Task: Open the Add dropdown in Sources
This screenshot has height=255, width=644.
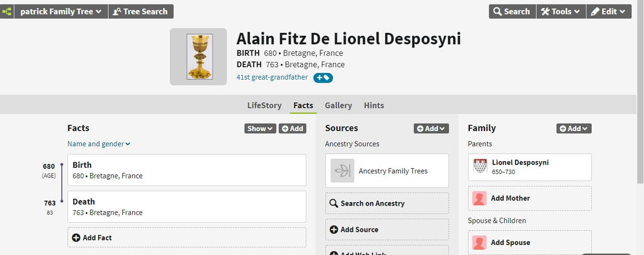Action: (431, 129)
